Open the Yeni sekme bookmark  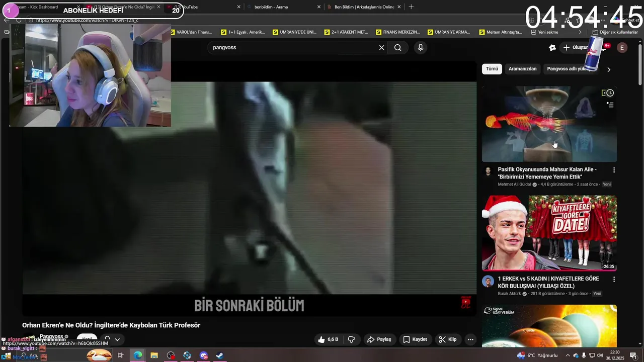click(544, 32)
